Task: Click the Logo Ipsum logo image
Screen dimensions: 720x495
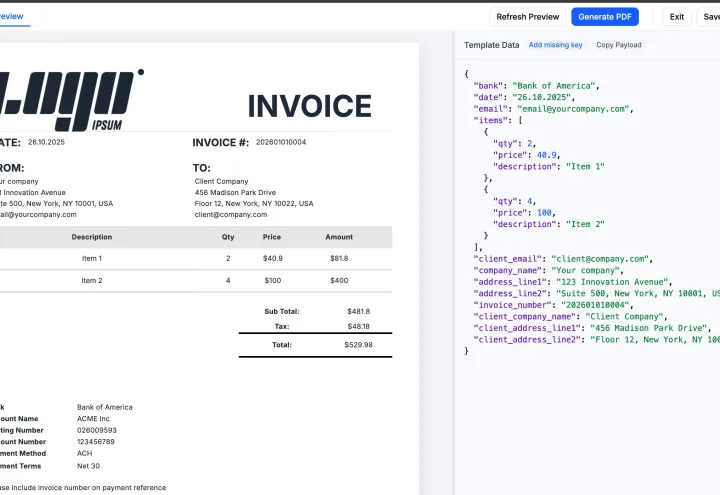Action: click(x=71, y=100)
